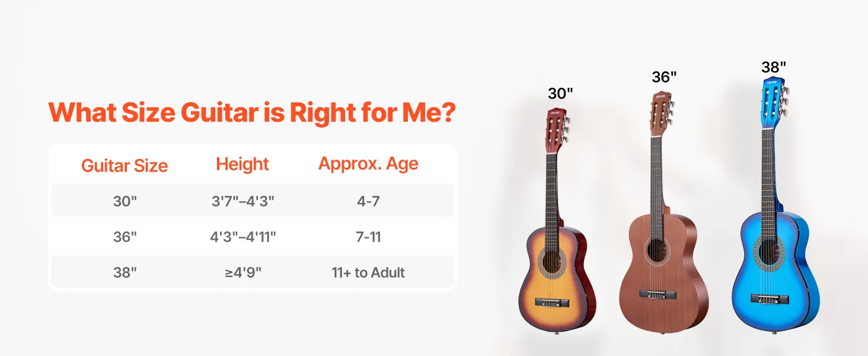Select the 36" guitar size cell
Viewport: 868px width, 356px height.
tap(125, 237)
